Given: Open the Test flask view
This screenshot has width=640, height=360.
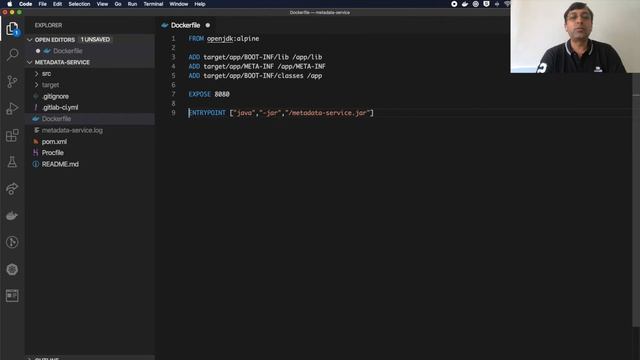Looking at the screenshot, I should point(12,162).
